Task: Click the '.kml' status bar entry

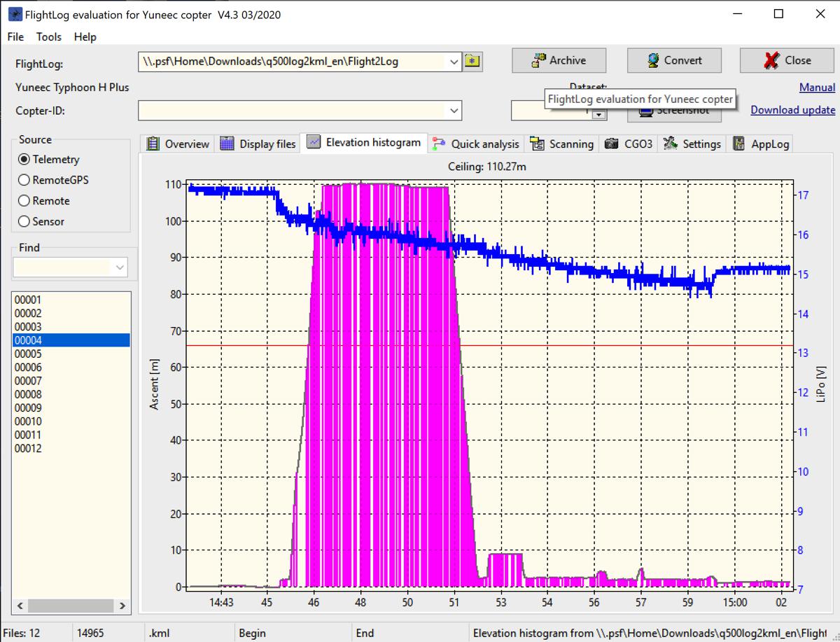Action: 159,633
